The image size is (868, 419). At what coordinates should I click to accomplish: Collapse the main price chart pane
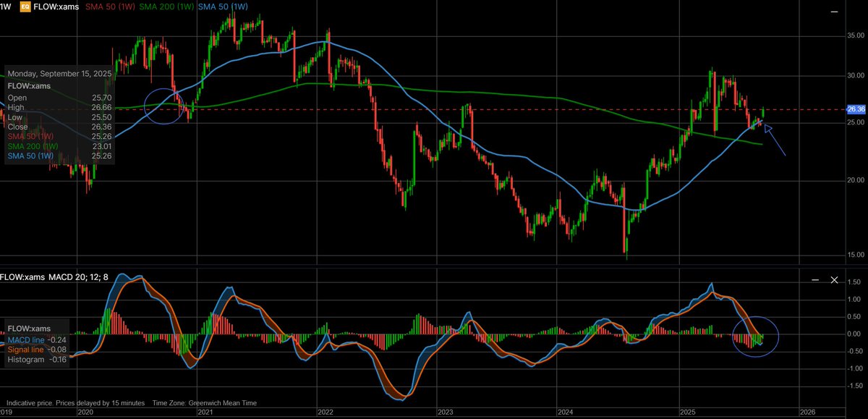[x=835, y=11]
